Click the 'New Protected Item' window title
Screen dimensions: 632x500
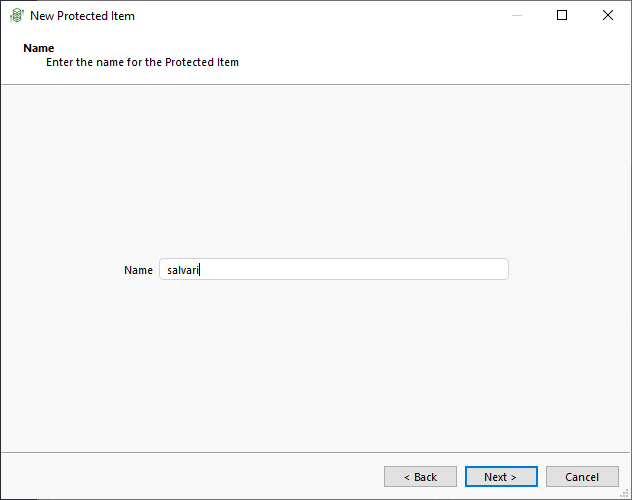click(x=82, y=16)
